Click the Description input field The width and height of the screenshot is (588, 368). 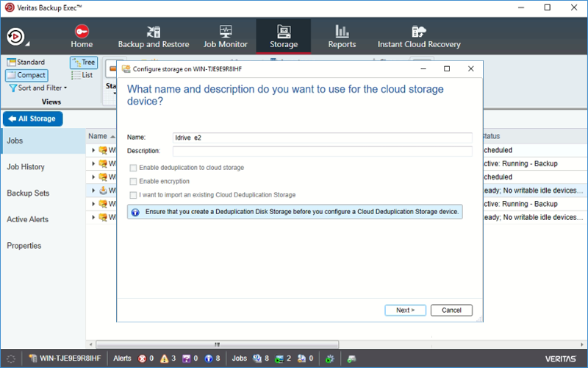click(322, 151)
